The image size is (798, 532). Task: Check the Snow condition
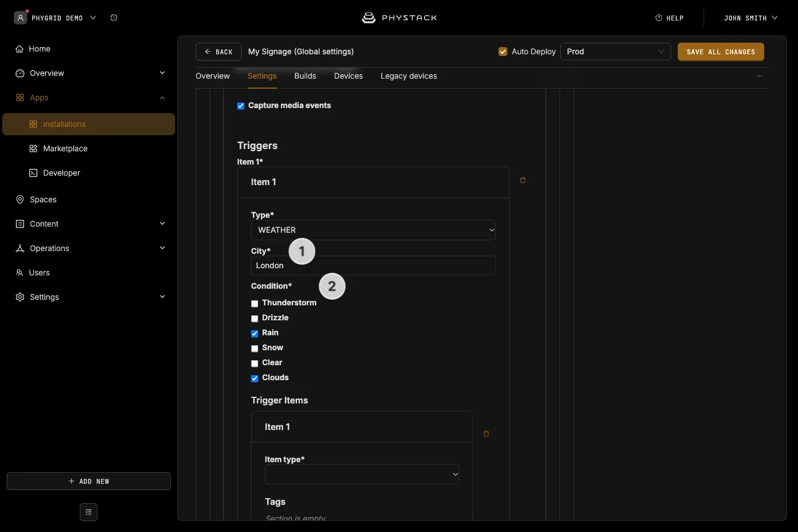pyautogui.click(x=254, y=349)
